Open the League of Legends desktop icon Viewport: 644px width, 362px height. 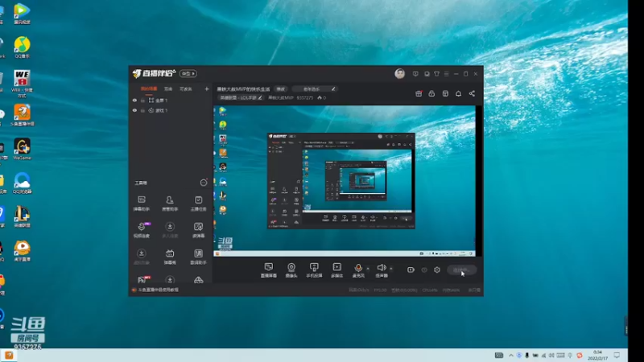(22, 216)
